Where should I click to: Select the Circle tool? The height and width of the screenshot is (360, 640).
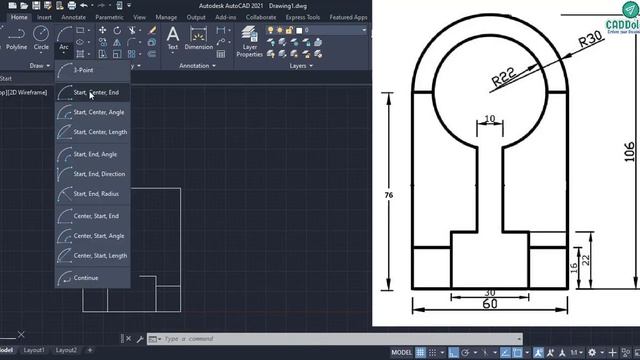(41, 38)
